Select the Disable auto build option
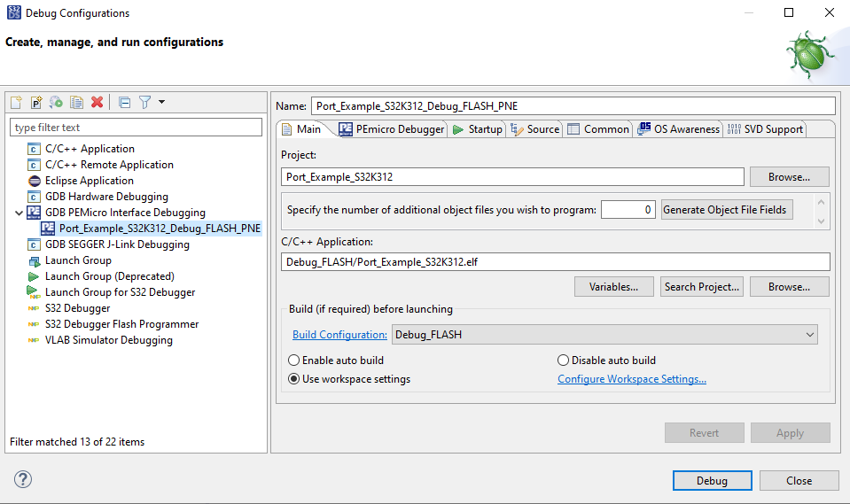Viewport: 850px width, 504px height. point(563,361)
